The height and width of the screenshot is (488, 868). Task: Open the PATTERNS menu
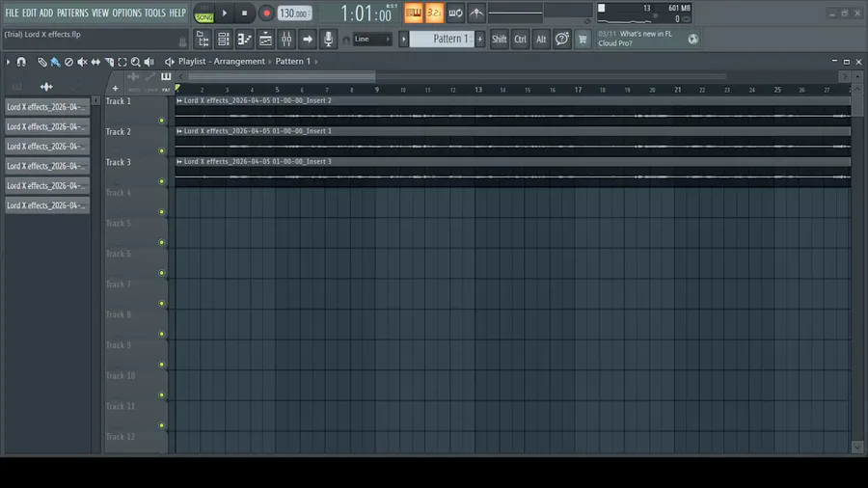click(72, 13)
